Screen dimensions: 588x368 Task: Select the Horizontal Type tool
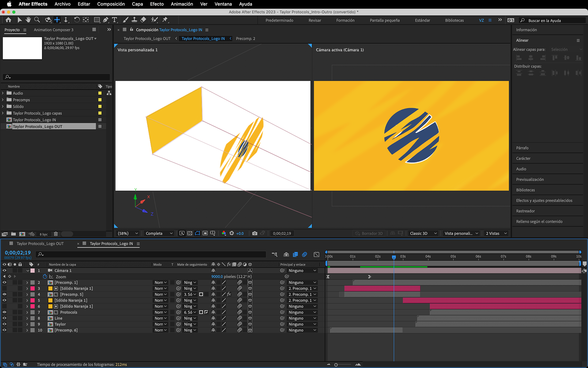[115, 20]
